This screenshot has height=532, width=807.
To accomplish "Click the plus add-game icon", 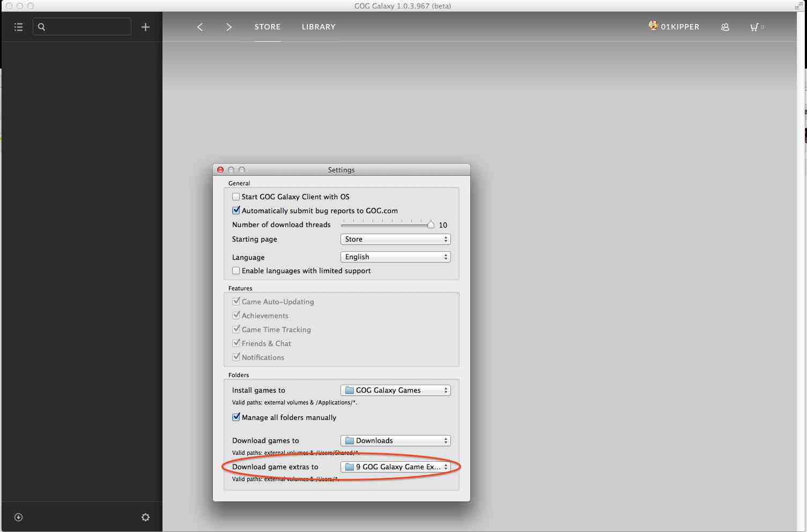I will 145,27.
